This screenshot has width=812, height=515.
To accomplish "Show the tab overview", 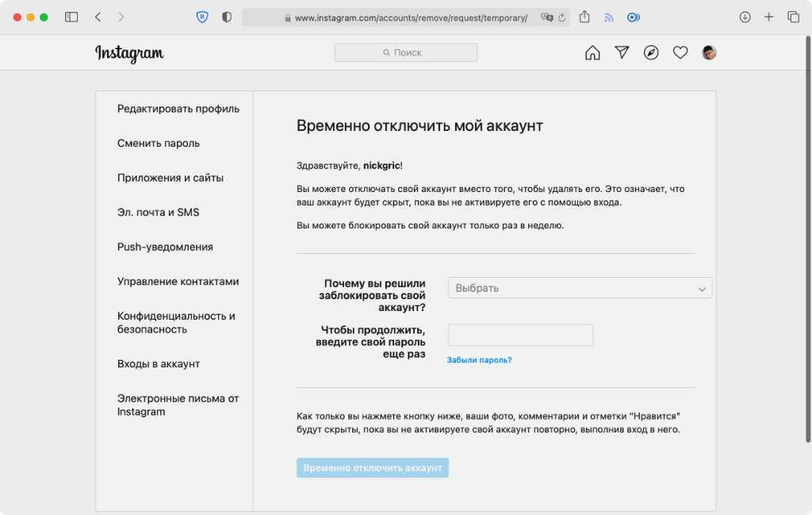I will (x=793, y=17).
